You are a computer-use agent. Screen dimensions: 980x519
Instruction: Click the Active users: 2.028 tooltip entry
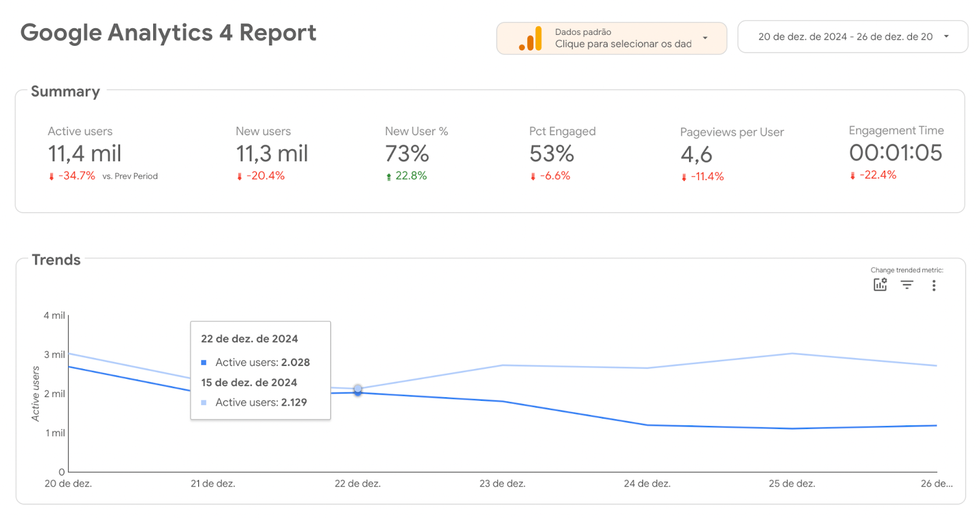[x=262, y=362]
